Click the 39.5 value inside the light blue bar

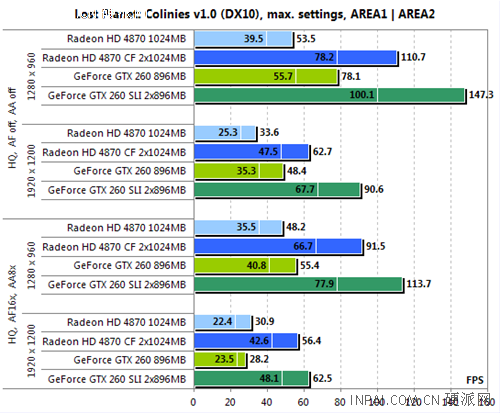(253, 39)
